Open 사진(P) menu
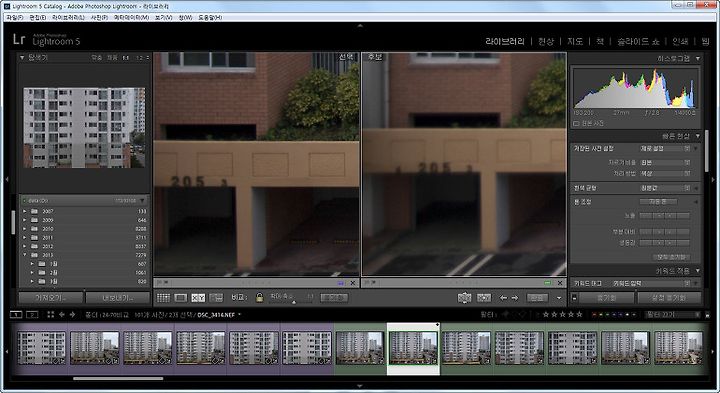The height and width of the screenshot is (393, 720). tap(99, 17)
